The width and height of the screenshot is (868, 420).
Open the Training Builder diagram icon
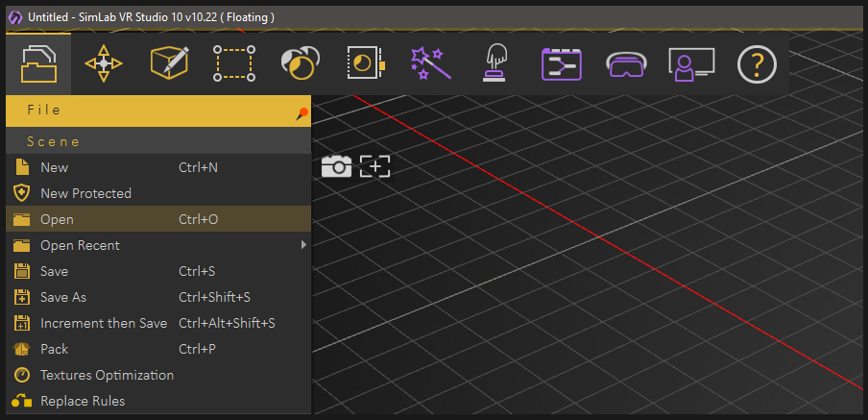tap(562, 64)
